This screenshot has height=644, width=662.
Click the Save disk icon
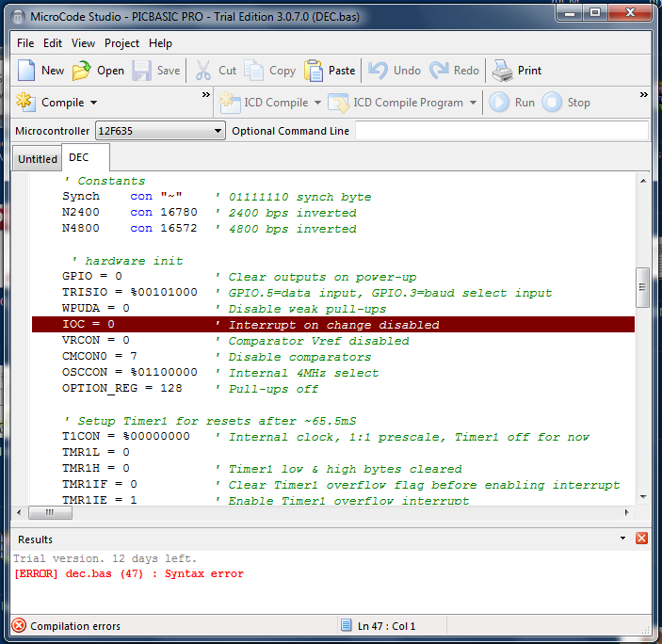[x=142, y=71]
